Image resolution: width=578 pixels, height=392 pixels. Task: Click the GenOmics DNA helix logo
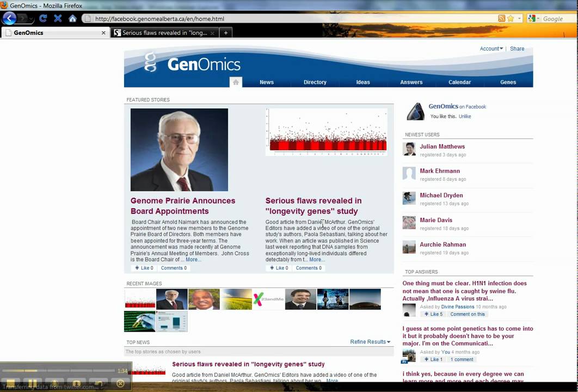tap(150, 62)
